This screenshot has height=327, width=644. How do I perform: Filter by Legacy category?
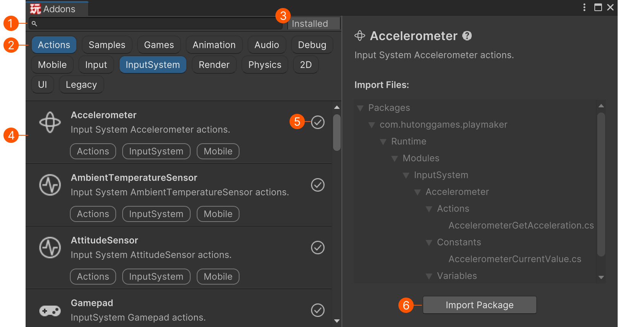[81, 84]
